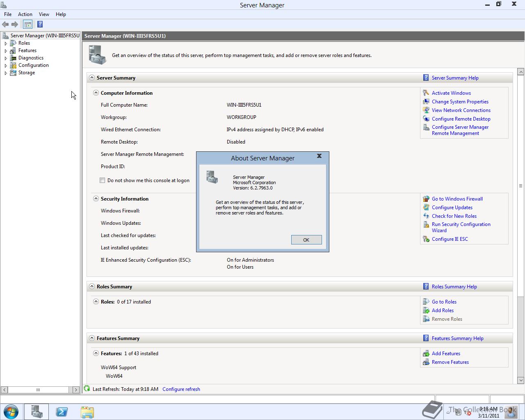Open the Action menu

pos(25,14)
